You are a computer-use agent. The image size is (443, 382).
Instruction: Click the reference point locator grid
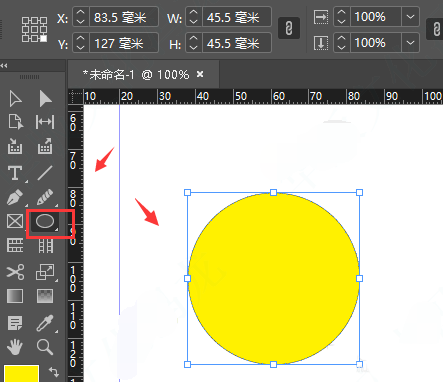click(34, 29)
